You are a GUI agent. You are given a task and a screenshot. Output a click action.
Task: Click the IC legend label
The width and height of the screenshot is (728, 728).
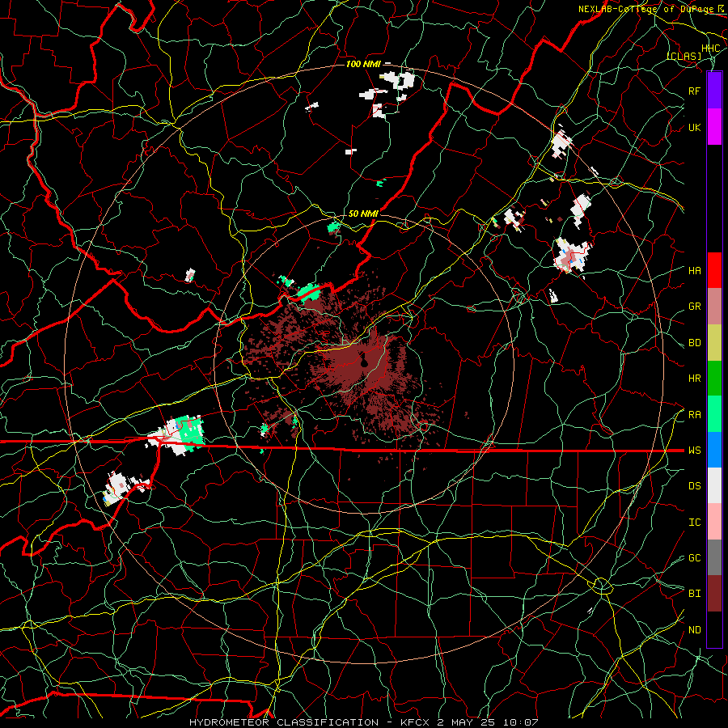coord(695,523)
